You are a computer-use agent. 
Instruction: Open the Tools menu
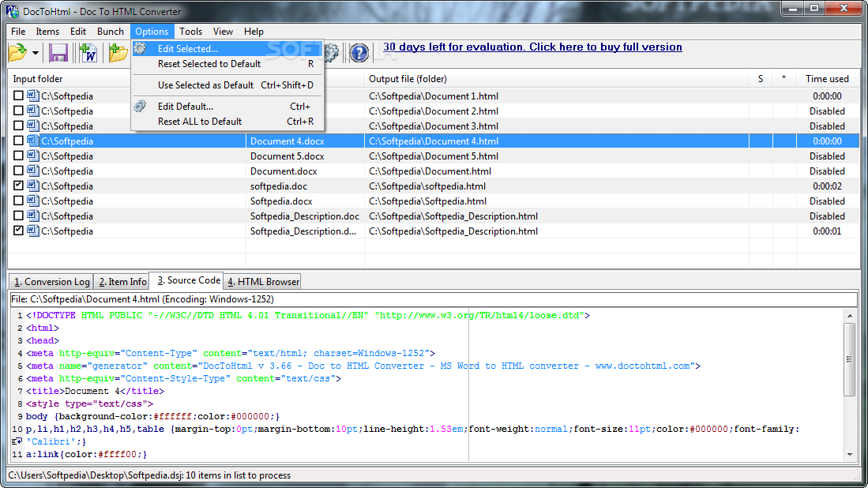(x=190, y=32)
